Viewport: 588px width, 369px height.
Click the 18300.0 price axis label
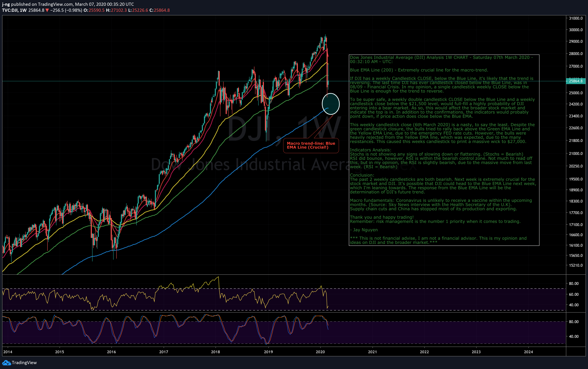click(x=576, y=201)
